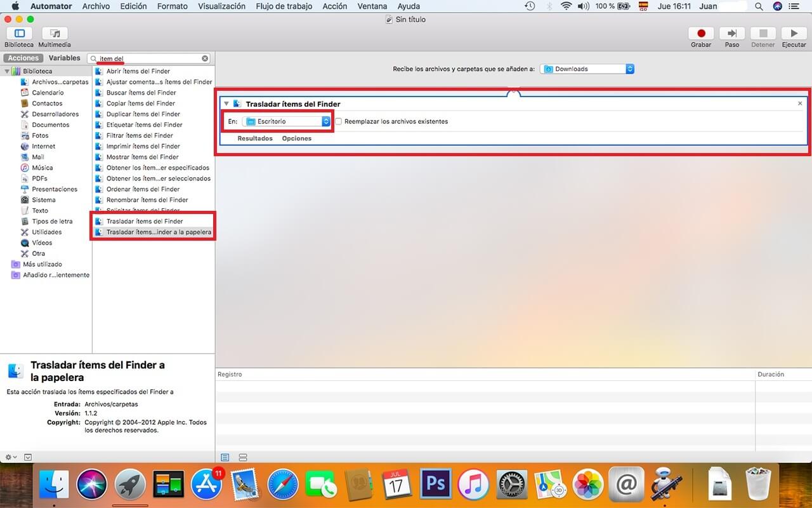Click in the actions search field
The image size is (812, 508).
pos(148,58)
